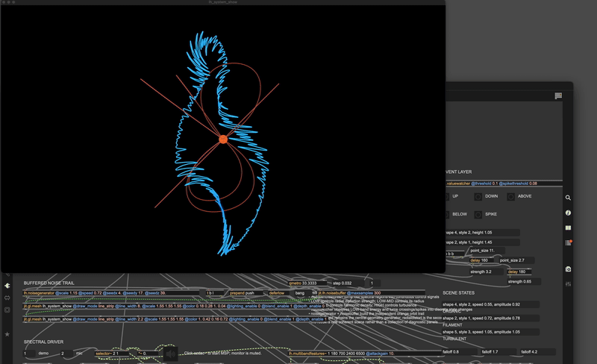Viewport: 597px width, 364px height.
Task: Click the speaker audio on/off button
Action: pos(170,354)
